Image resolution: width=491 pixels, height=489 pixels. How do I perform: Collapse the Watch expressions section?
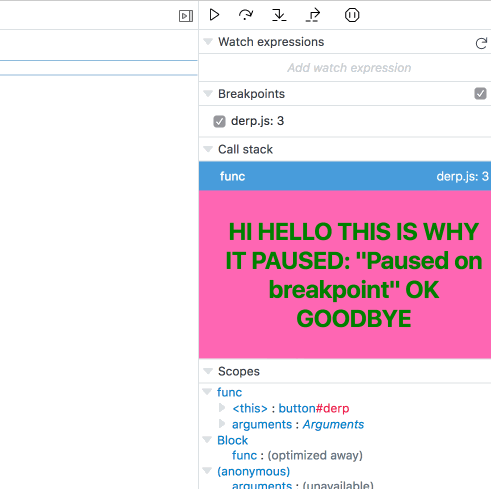coord(208,42)
